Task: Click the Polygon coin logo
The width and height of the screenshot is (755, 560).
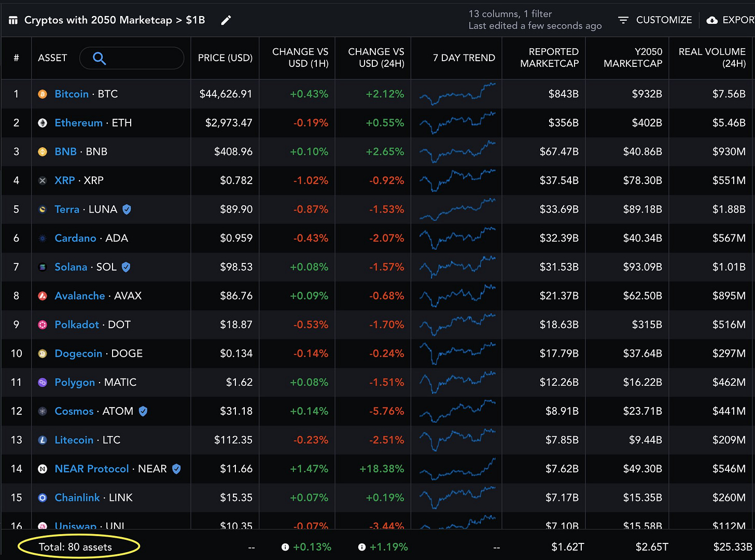Action: pyautogui.click(x=43, y=383)
